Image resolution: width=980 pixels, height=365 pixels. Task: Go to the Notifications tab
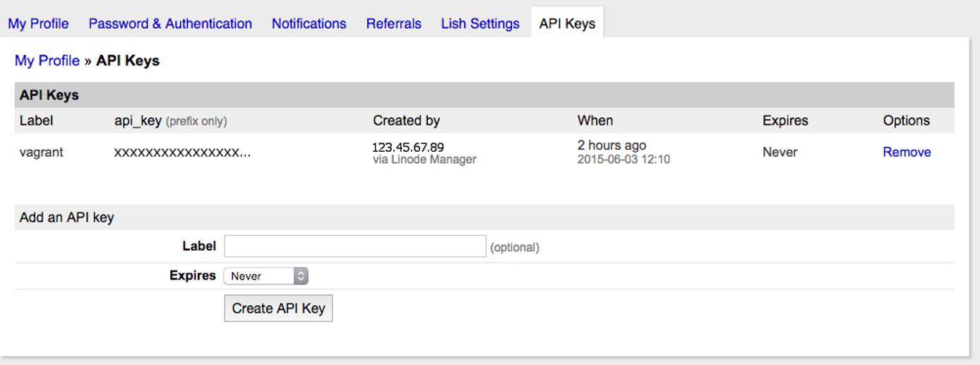coord(309,23)
